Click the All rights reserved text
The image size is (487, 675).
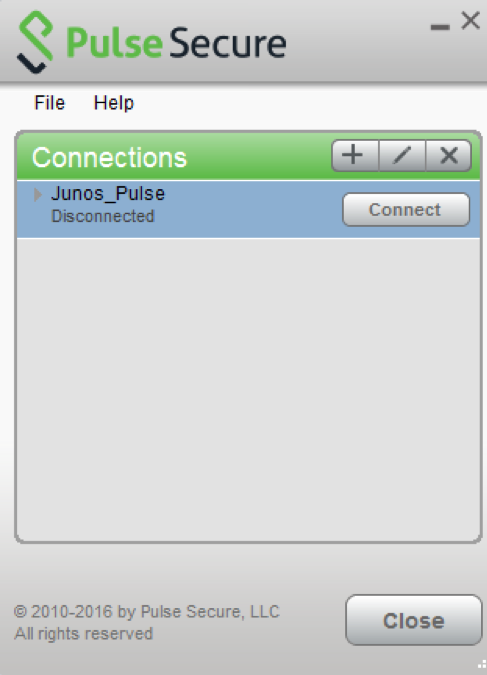84,634
